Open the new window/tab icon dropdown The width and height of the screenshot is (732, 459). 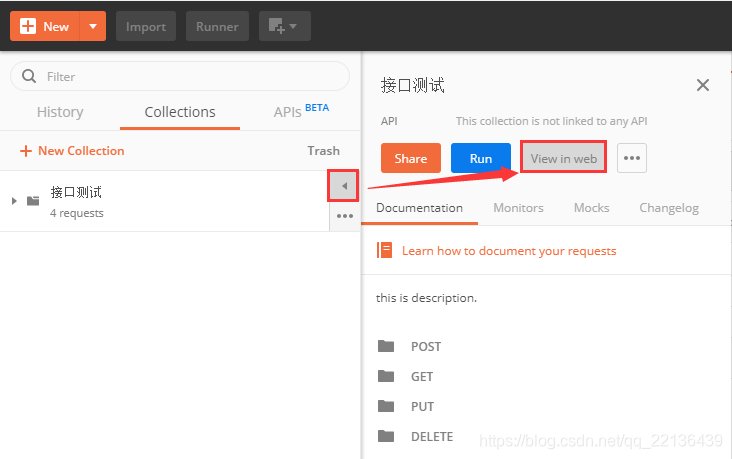click(285, 26)
